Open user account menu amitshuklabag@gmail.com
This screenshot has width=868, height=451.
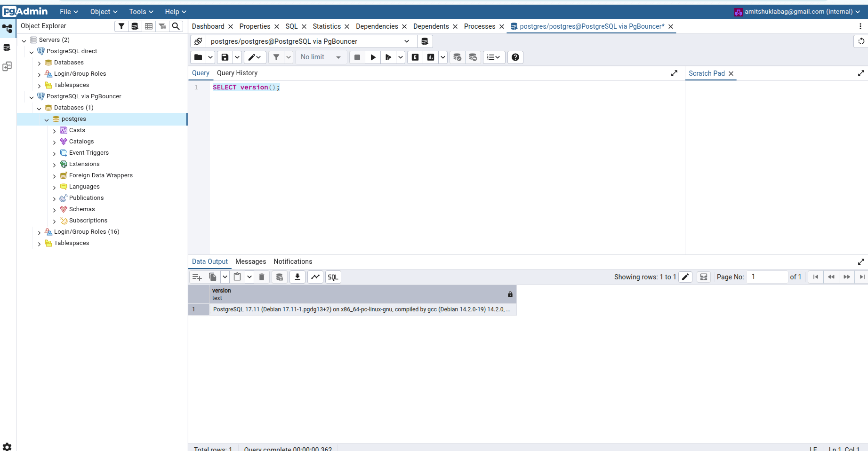tap(797, 12)
